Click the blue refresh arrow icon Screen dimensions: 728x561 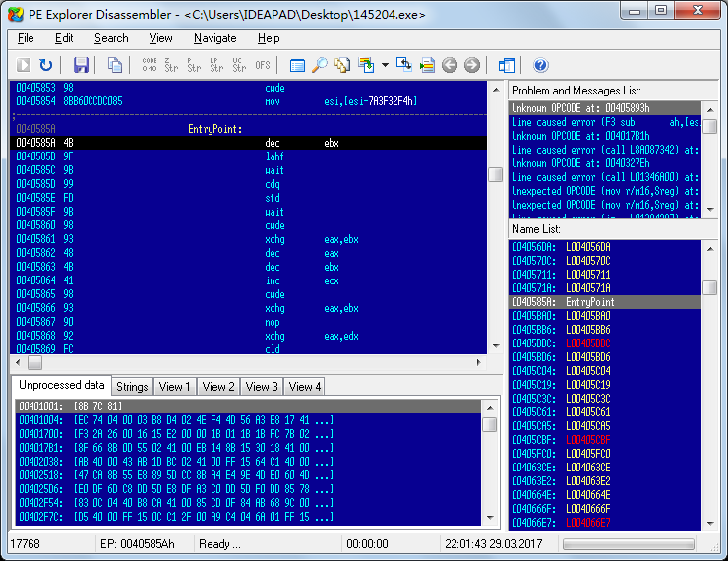click(45, 65)
